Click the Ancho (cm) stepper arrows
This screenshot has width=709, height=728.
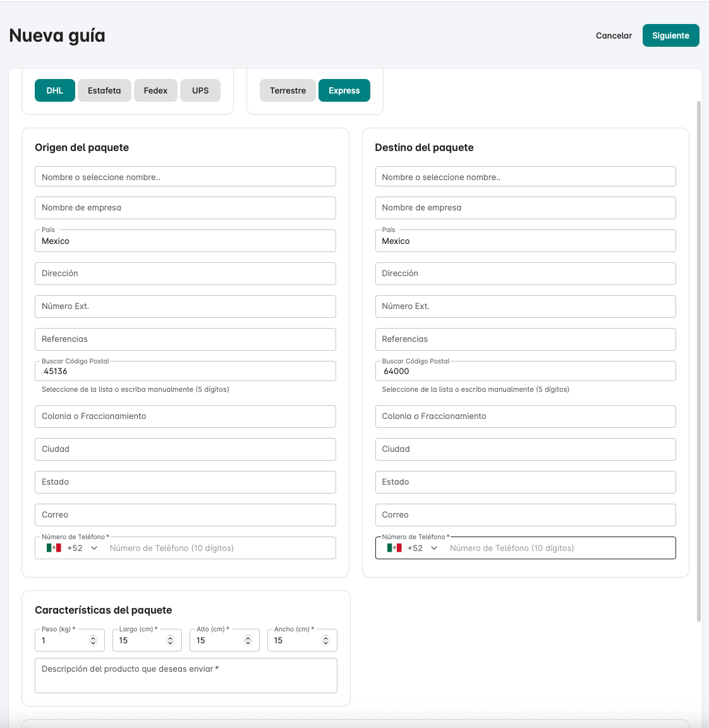click(325, 640)
